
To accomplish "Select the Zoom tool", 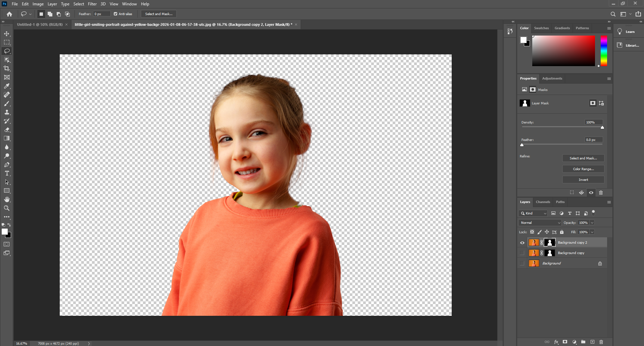I will click(7, 208).
